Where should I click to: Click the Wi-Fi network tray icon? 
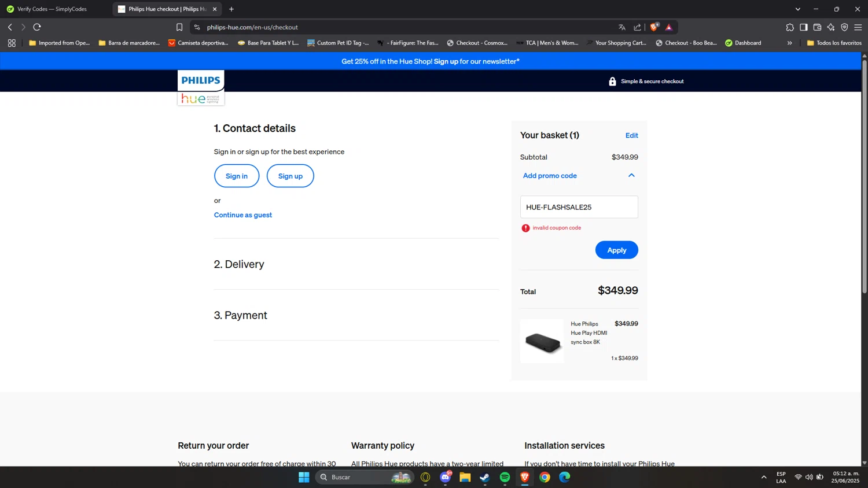pyautogui.click(x=798, y=477)
